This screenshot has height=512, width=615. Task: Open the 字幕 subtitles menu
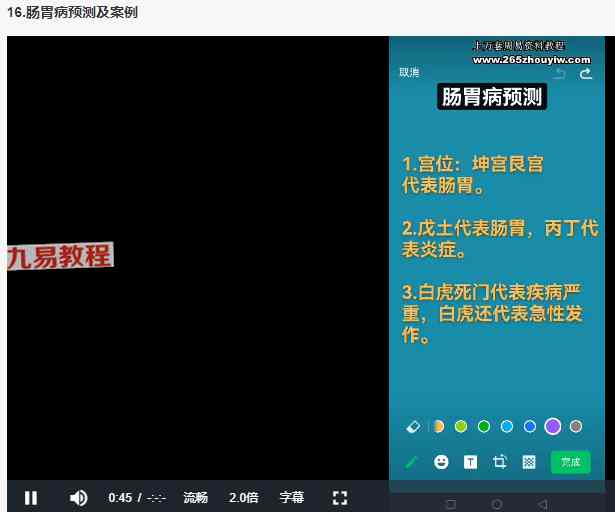[x=291, y=497]
